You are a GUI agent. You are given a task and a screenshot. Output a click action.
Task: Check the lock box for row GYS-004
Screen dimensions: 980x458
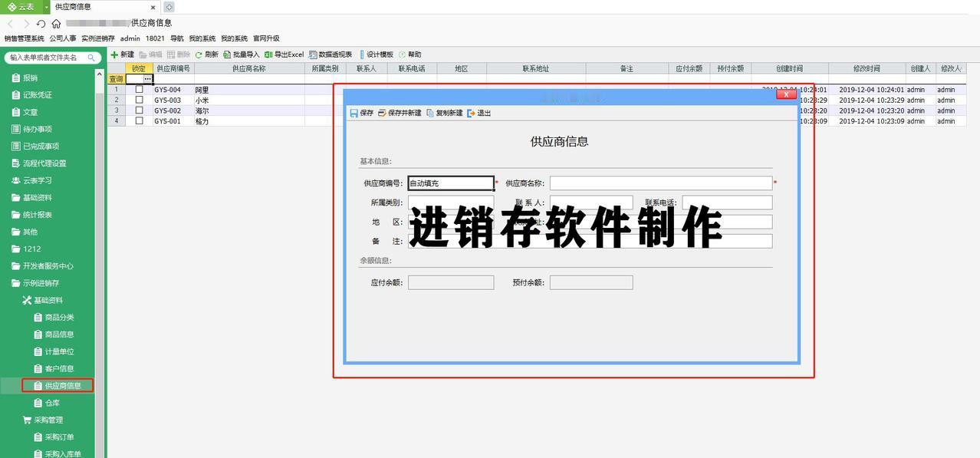pos(139,90)
